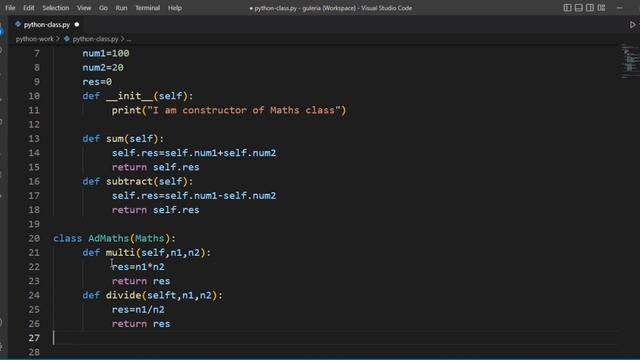Click the unsaved dot on python-class.py tab
The height and width of the screenshot is (360, 640).
point(77,24)
